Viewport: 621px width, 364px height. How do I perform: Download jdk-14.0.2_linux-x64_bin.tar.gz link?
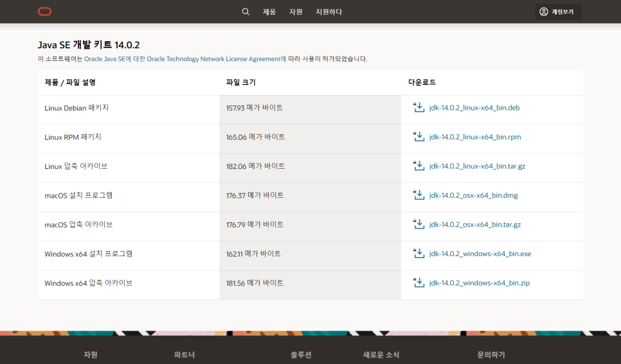(477, 166)
